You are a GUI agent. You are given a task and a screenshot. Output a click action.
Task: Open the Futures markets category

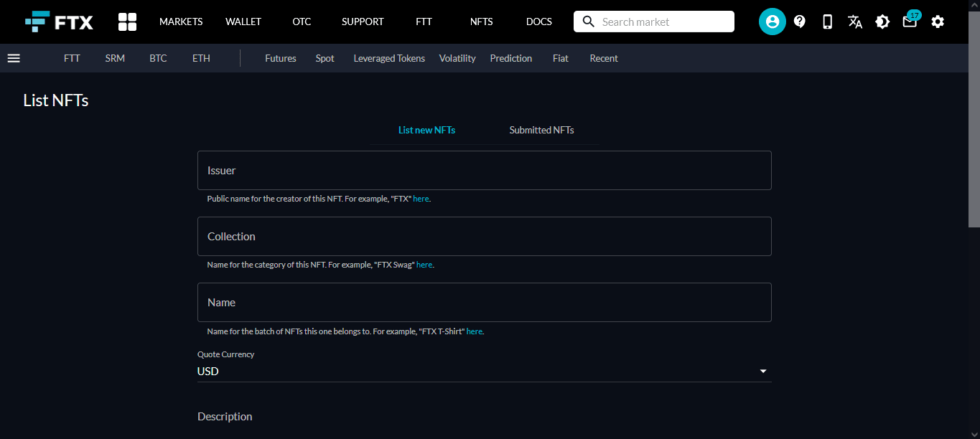281,58
